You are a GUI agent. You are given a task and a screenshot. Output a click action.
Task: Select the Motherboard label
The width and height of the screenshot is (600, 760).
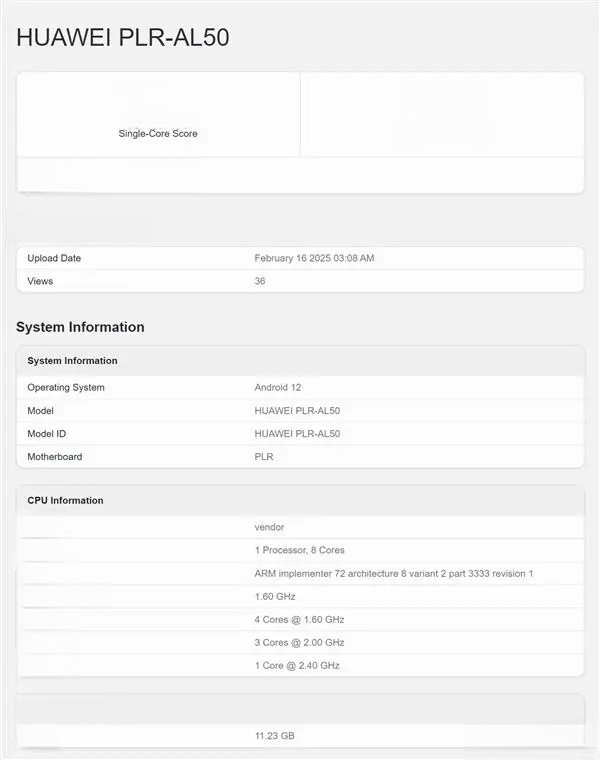click(x=55, y=457)
